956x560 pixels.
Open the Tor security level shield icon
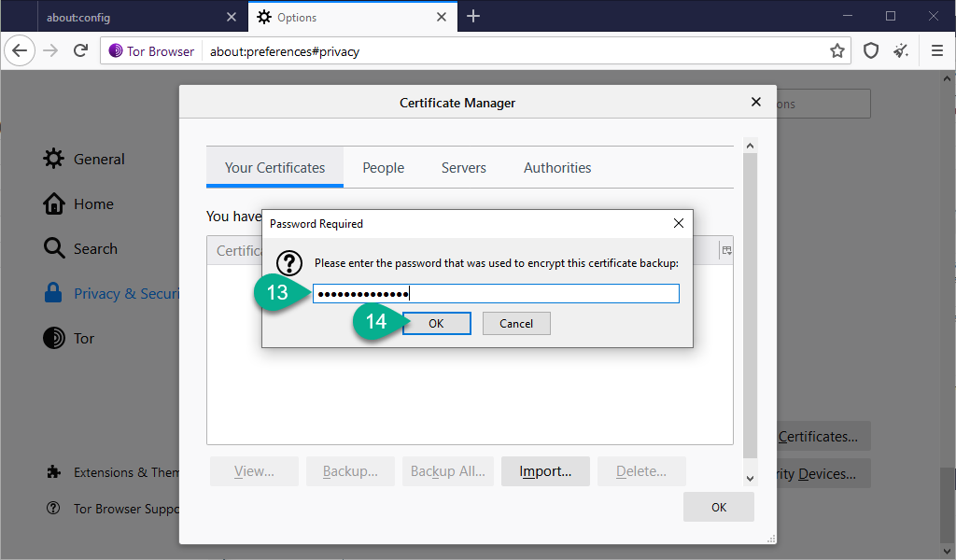point(871,51)
